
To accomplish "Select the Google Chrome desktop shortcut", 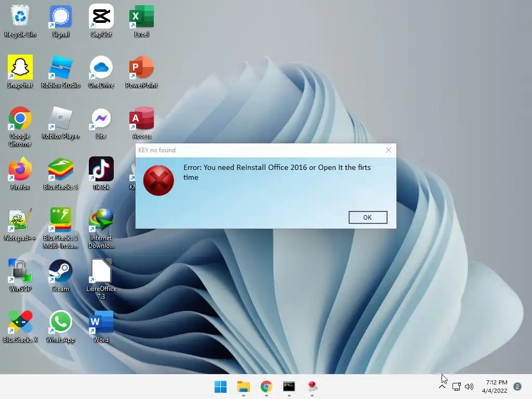I will click(20, 127).
